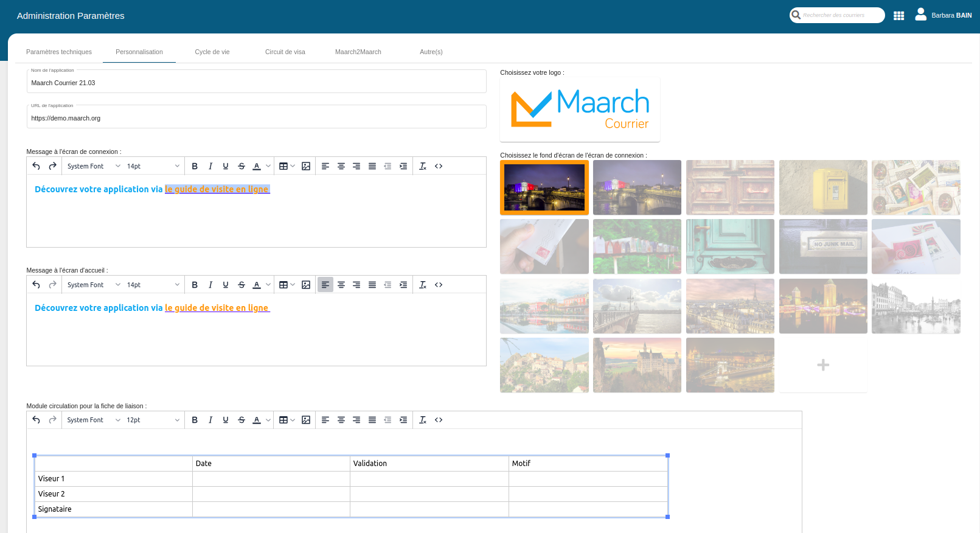Open the applications grid menu in header
Screen dimensions: 980x533
pos(898,16)
